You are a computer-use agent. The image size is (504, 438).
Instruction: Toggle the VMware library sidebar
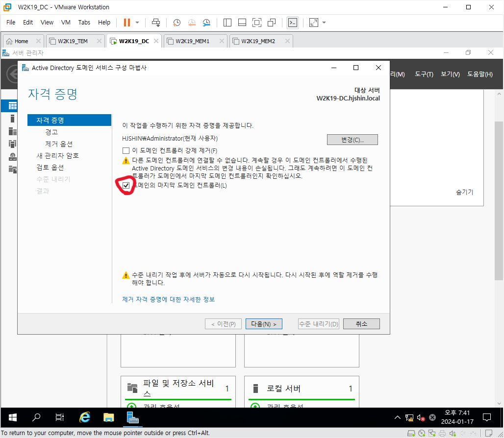click(227, 23)
